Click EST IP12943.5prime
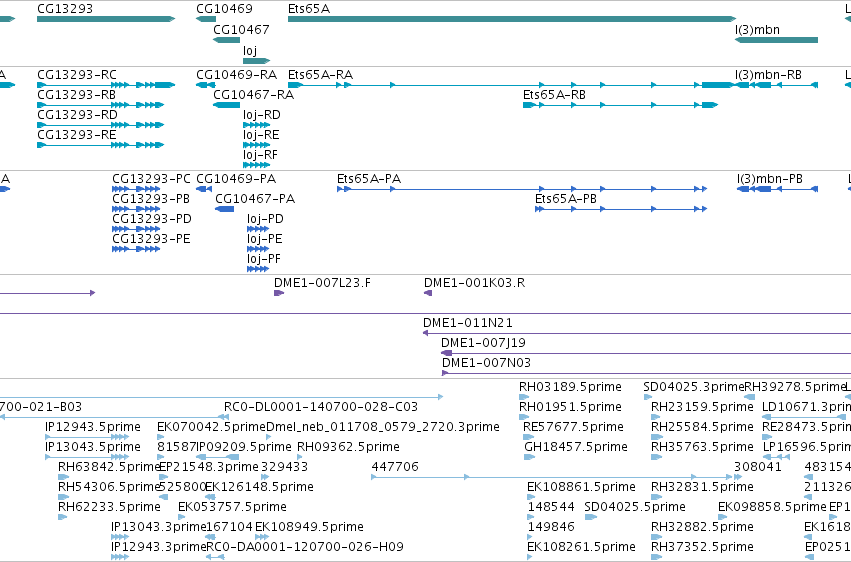This screenshot has height=562, width=851. (x=87, y=437)
